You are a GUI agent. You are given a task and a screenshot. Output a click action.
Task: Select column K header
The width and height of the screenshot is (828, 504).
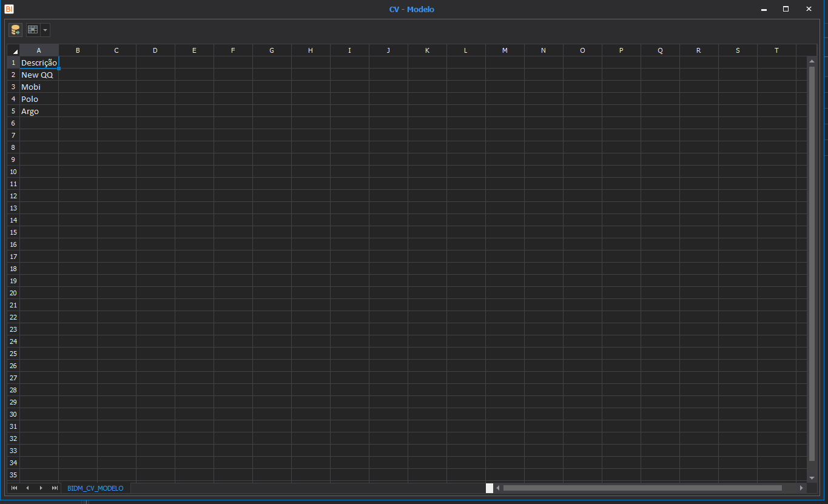coord(427,50)
